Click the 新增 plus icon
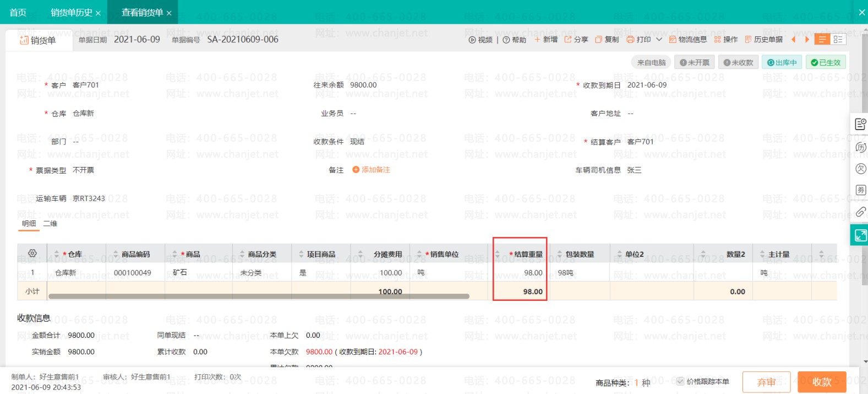The width and height of the screenshot is (868, 394). (x=537, y=40)
